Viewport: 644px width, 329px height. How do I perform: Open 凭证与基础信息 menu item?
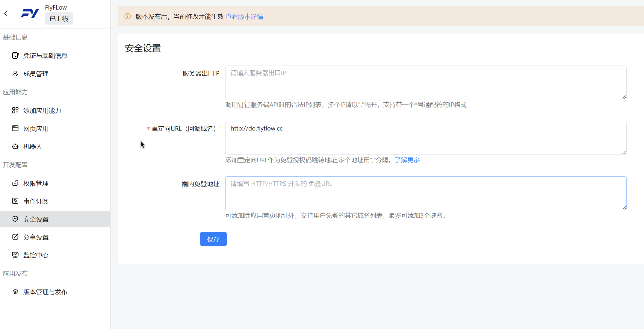(x=55, y=56)
